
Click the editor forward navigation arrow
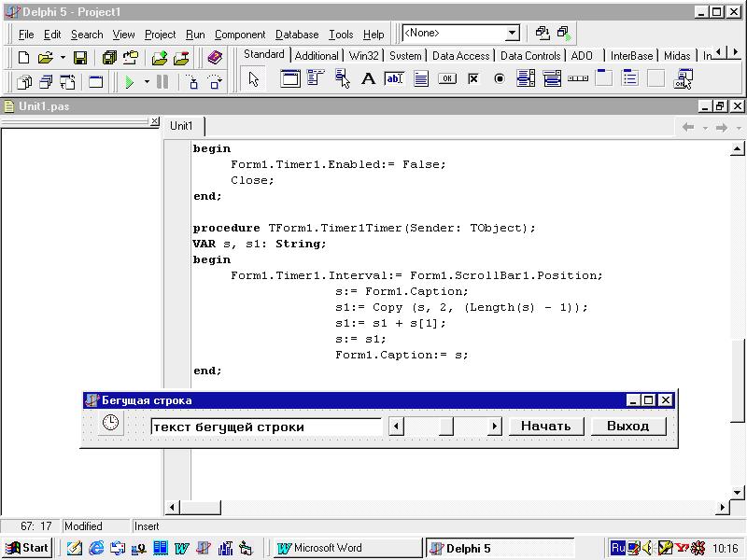(x=721, y=127)
